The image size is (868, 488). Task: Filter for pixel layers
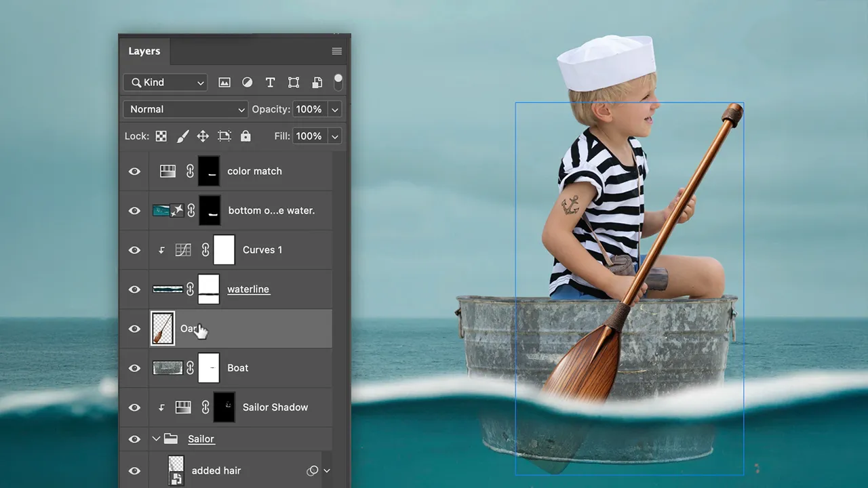(224, 83)
